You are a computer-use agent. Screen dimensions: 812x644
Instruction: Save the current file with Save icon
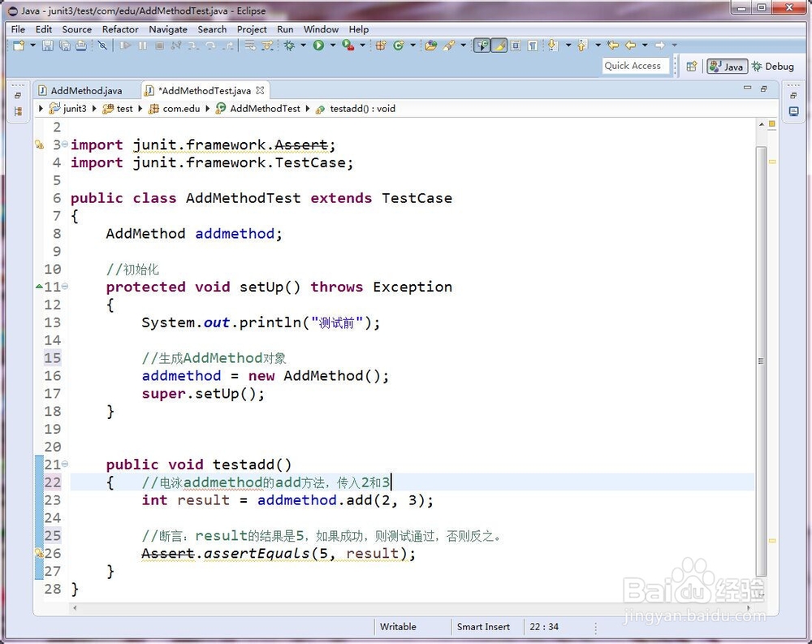pos(48,45)
